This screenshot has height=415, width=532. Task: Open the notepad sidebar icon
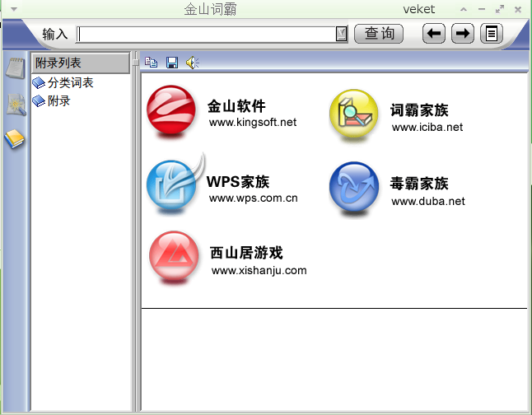16,68
